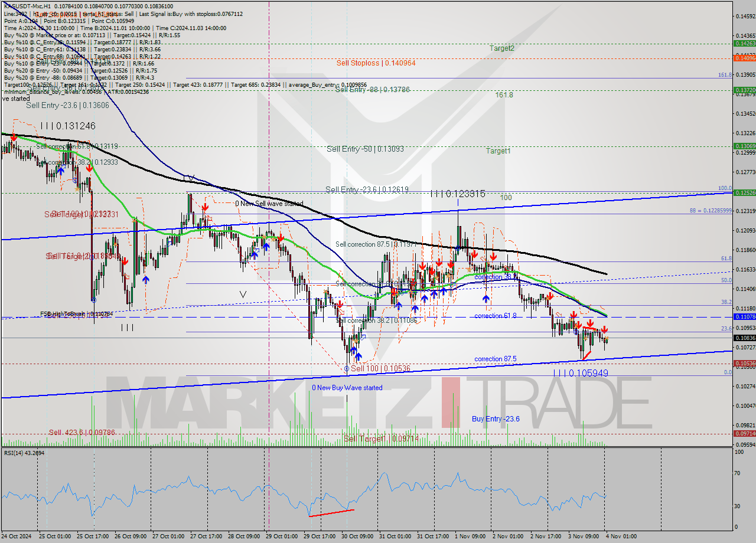Click the green 'Target2' label
This screenshot has width=756, height=543.
501,48
